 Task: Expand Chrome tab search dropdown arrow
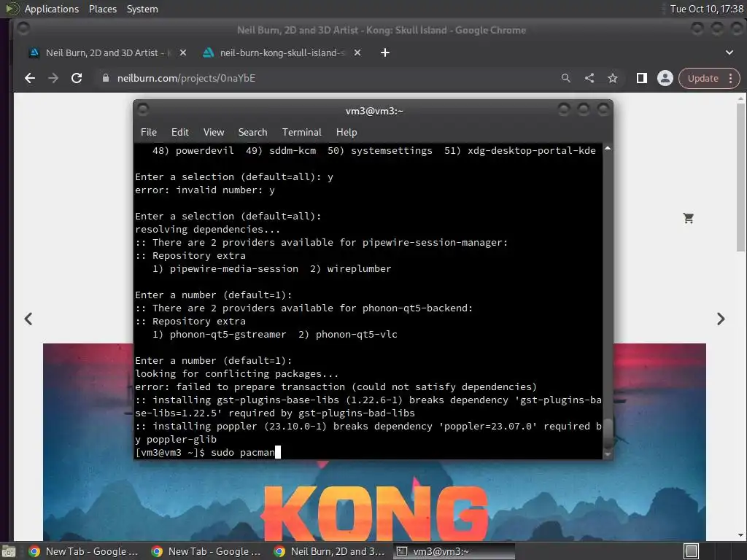point(729,52)
